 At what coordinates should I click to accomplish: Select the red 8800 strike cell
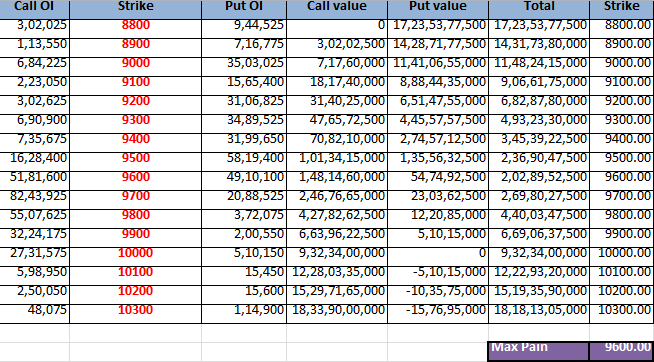[136, 25]
